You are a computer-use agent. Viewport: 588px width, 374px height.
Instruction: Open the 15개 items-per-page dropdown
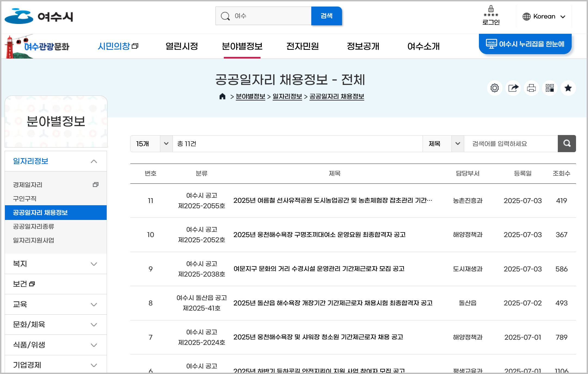[152, 143]
